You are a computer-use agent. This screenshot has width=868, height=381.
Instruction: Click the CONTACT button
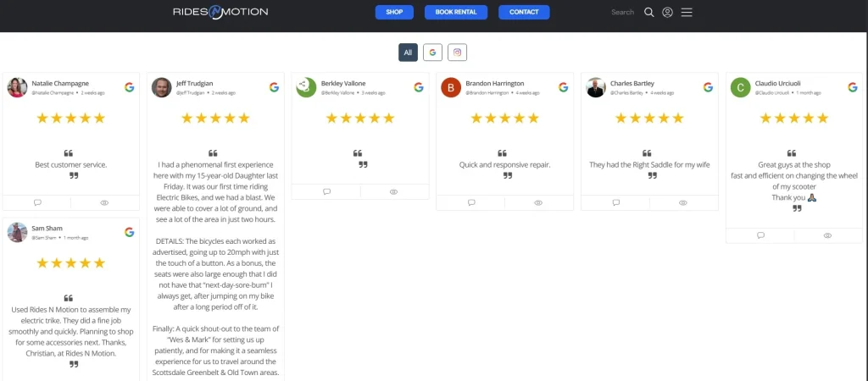click(x=524, y=13)
